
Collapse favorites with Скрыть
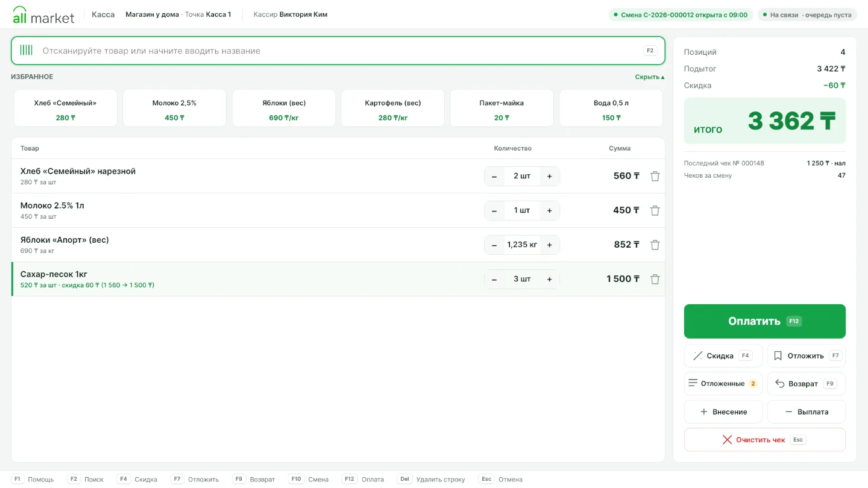[x=649, y=77]
